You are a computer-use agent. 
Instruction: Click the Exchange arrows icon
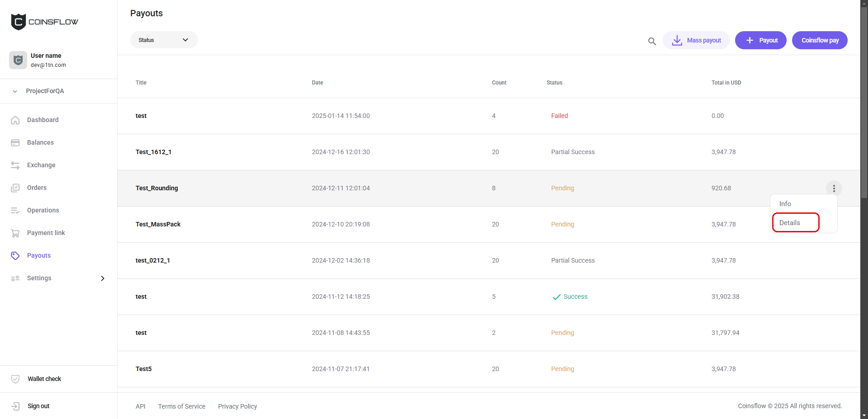click(15, 165)
